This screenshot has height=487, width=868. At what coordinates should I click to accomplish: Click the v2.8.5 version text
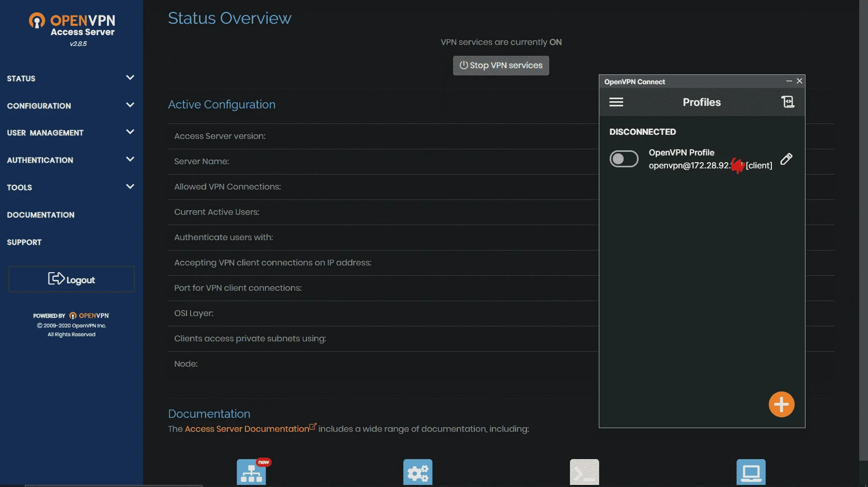point(78,44)
